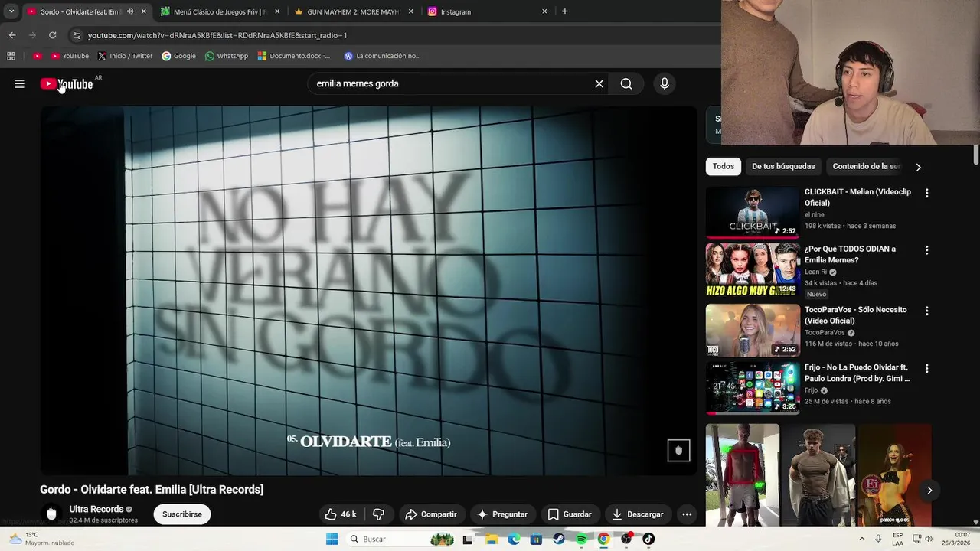This screenshot has width=980, height=551.
Task: Open options menu for CLICKBAIT video
Action: tap(926, 193)
